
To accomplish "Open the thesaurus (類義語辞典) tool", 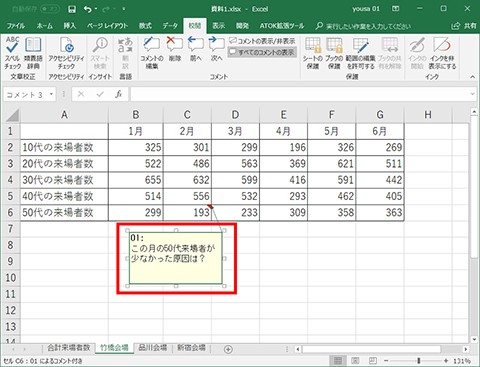I will (33, 53).
